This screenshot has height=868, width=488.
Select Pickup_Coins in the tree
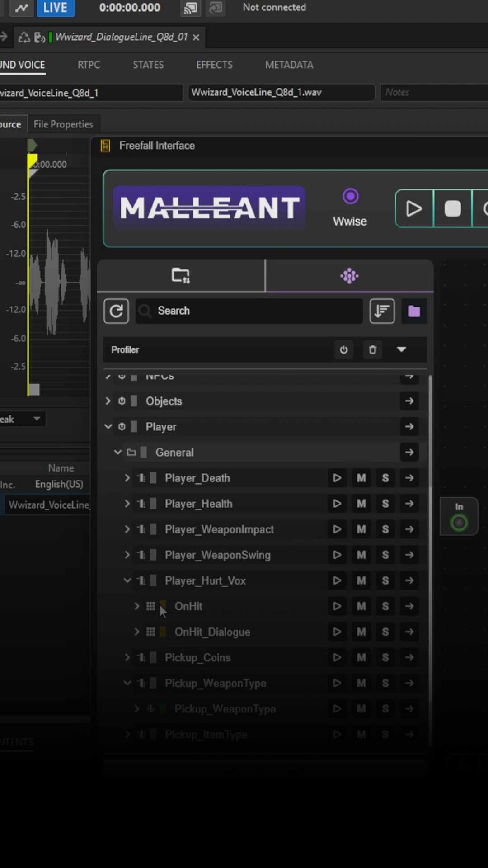(197, 658)
